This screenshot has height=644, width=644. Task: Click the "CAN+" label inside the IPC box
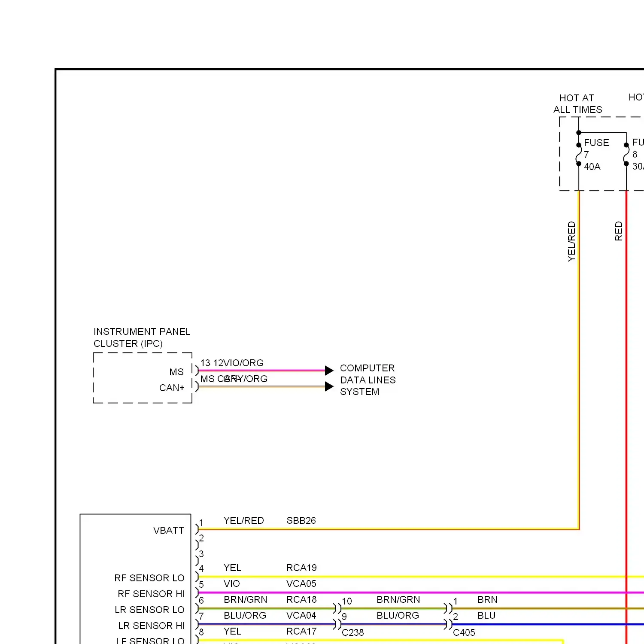coord(172,388)
